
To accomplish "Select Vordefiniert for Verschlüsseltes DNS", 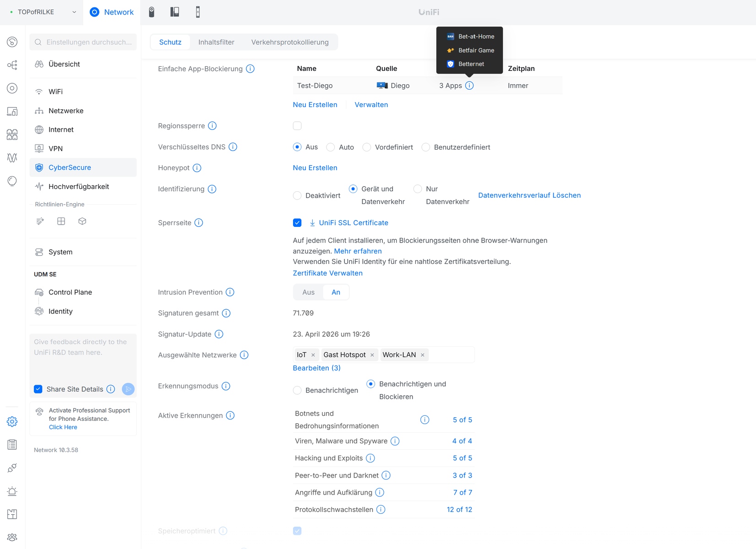I will (366, 147).
